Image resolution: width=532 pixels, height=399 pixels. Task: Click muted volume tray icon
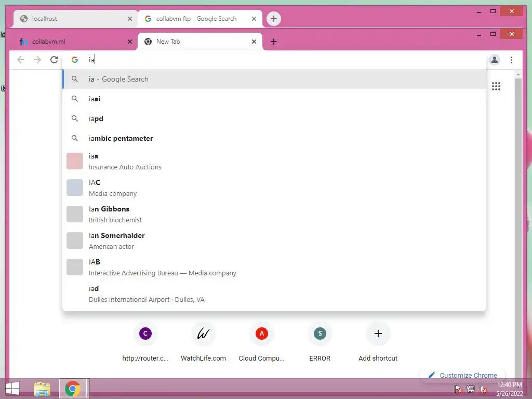point(483,389)
